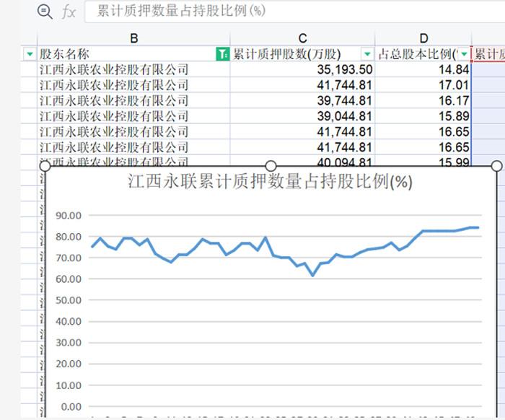Select column C header
The width and height of the screenshot is (505, 420).
pos(302,38)
